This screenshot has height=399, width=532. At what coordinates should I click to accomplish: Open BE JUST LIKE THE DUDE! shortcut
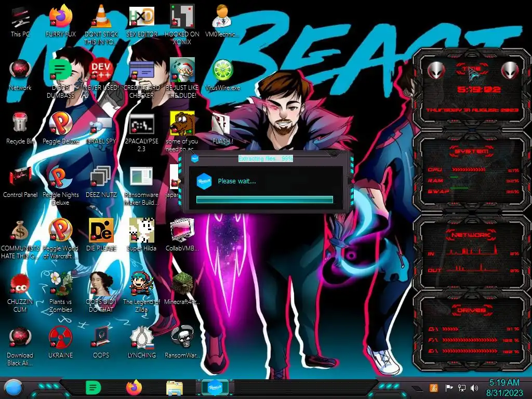[x=182, y=71]
